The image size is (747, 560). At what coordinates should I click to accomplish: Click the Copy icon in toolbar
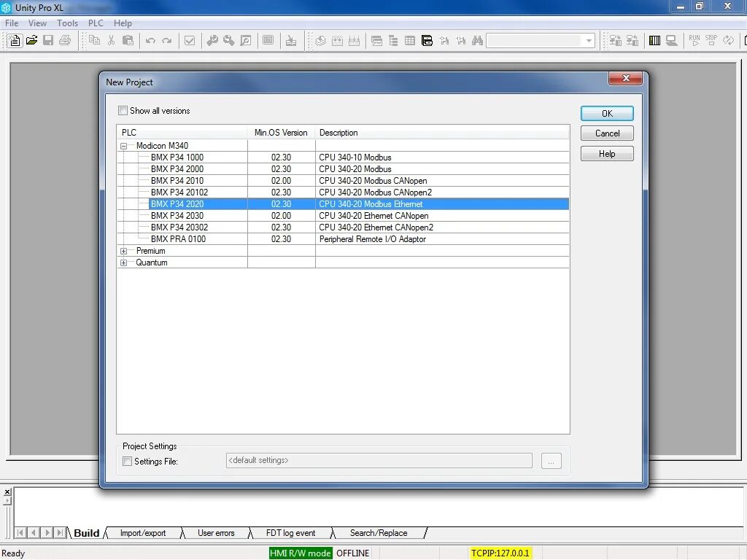click(95, 41)
